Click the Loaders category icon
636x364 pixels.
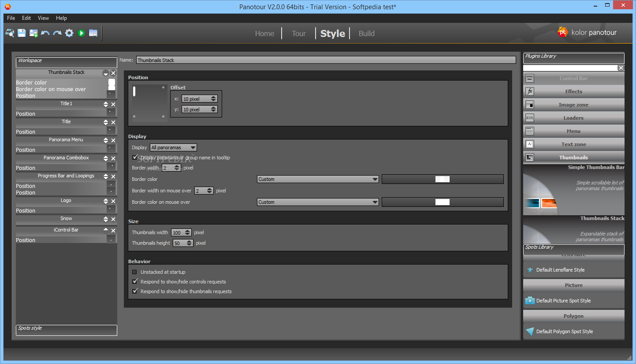pyautogui.click(x=530, y=118)
